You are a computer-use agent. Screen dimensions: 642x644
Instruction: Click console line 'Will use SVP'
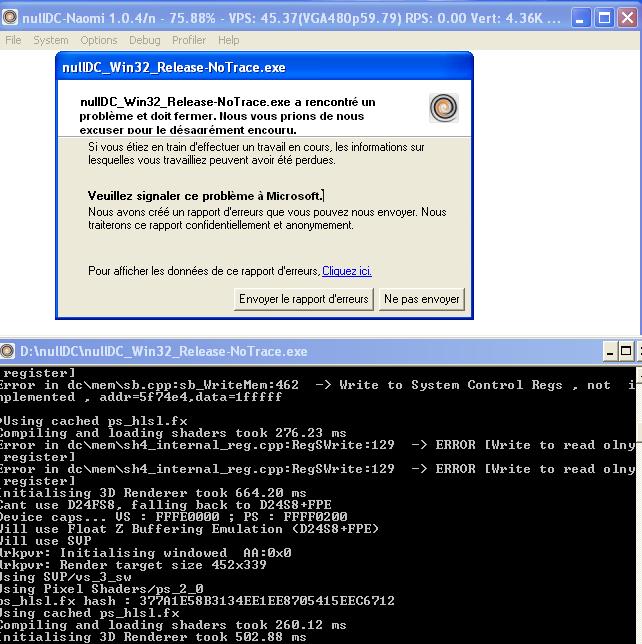(45, 540)
